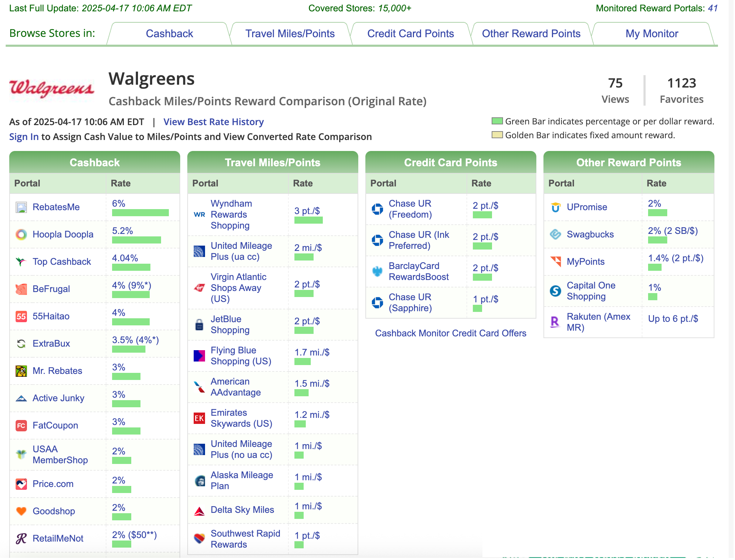Click the Emirates Skywards EK icon
735x560 pixels.
[199, 419]
